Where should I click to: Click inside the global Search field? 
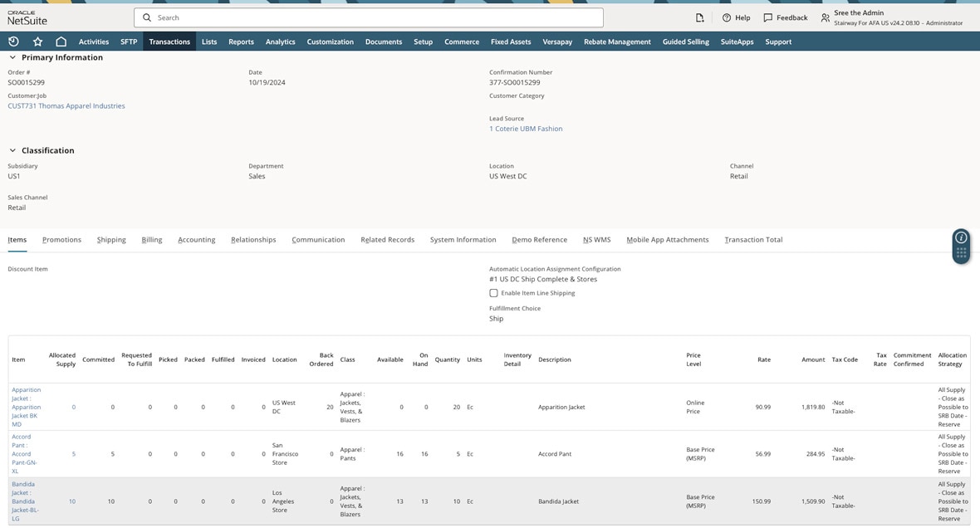[x=369, y=17]
